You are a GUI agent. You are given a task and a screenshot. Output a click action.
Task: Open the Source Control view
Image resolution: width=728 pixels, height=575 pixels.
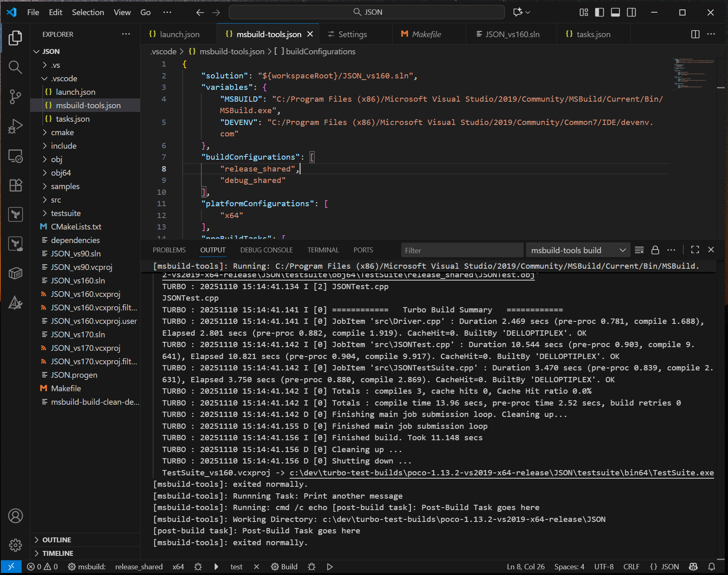(x=15, y=97)
